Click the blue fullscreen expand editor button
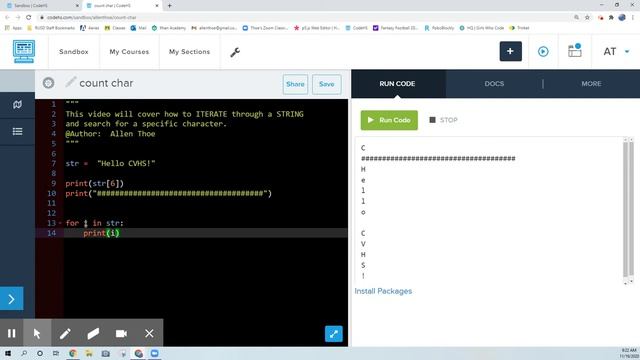Screen dimensions: 640x360 click(333, 334)
